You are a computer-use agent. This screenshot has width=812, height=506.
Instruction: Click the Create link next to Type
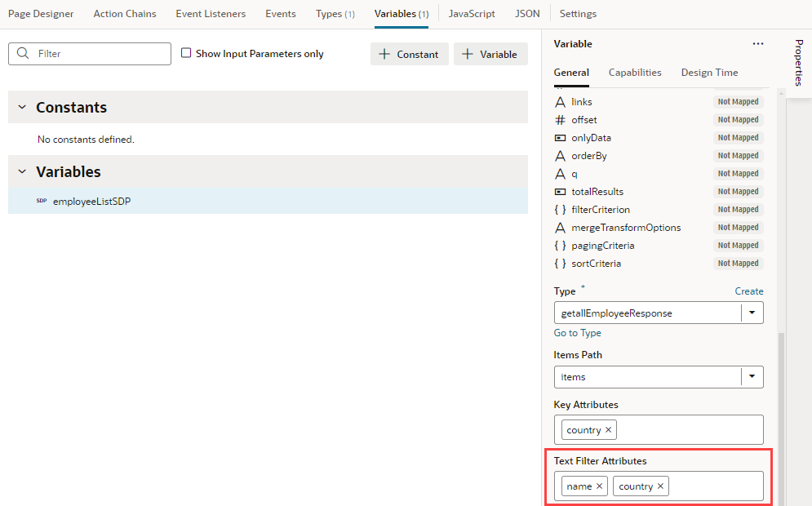point(749,291)
